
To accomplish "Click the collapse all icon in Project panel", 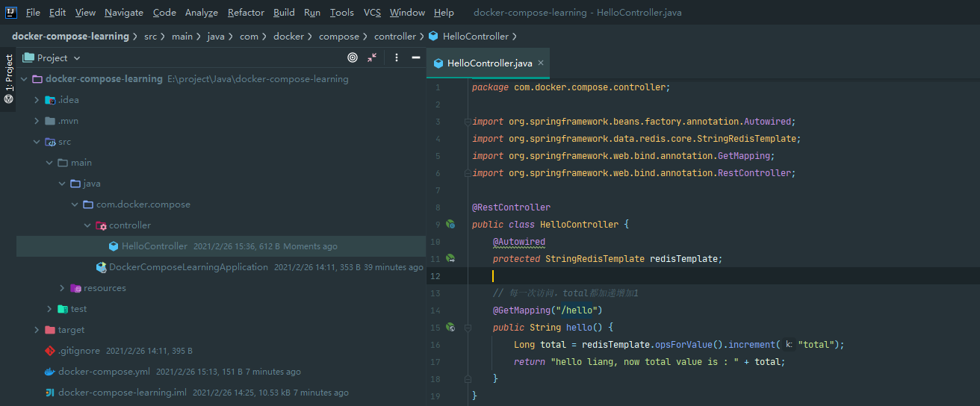I will 373,57.
